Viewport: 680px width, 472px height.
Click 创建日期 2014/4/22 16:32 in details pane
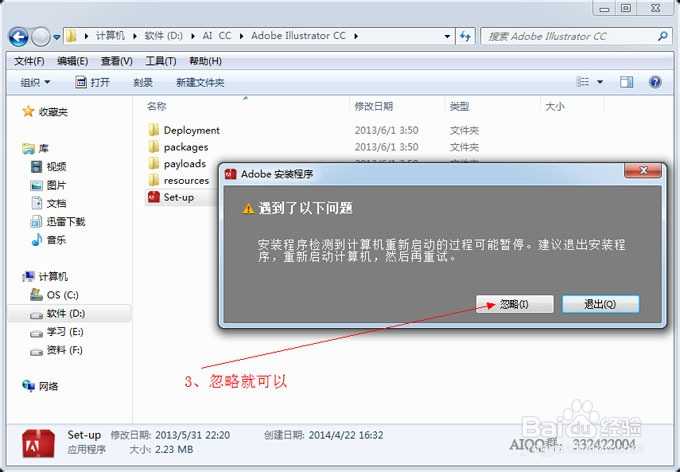(x=324, y=435)
